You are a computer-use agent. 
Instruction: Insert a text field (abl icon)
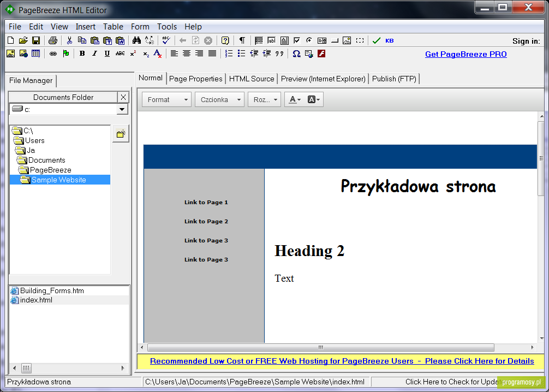(271, 40)
